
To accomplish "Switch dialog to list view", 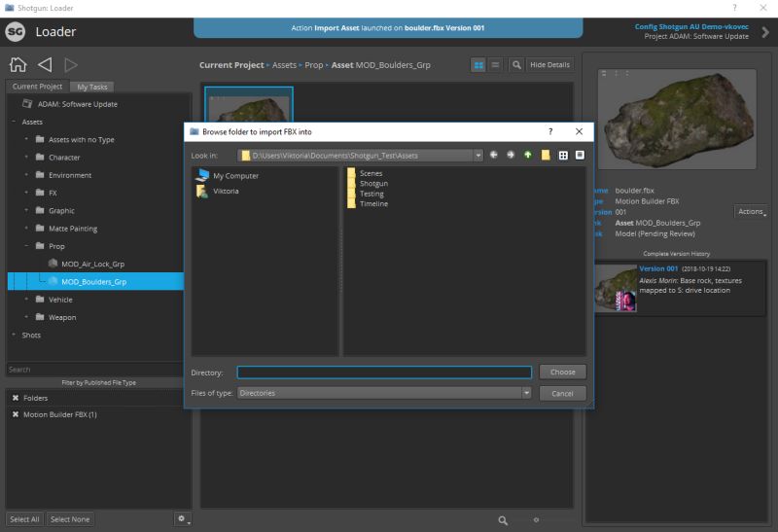I will [563, 156].
